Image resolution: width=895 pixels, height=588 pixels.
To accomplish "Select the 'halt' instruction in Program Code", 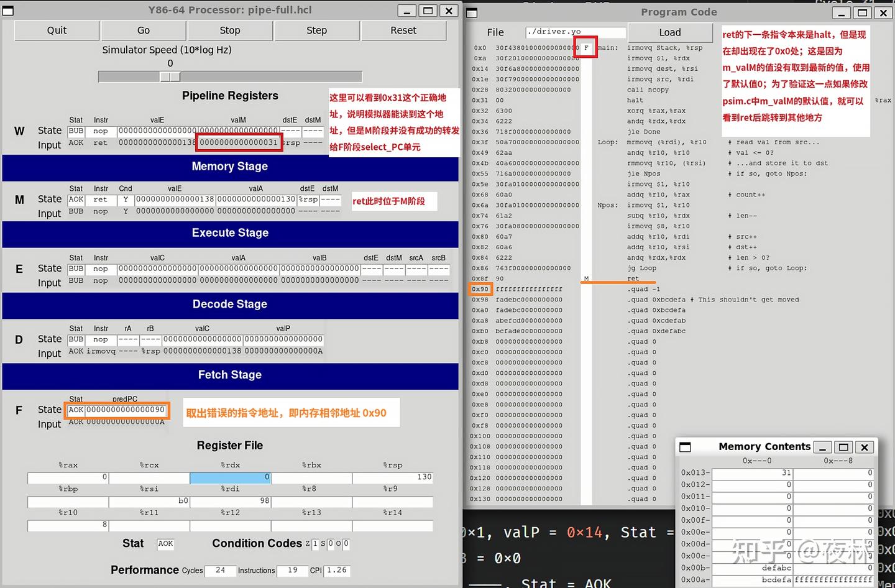I will (635, 100).
